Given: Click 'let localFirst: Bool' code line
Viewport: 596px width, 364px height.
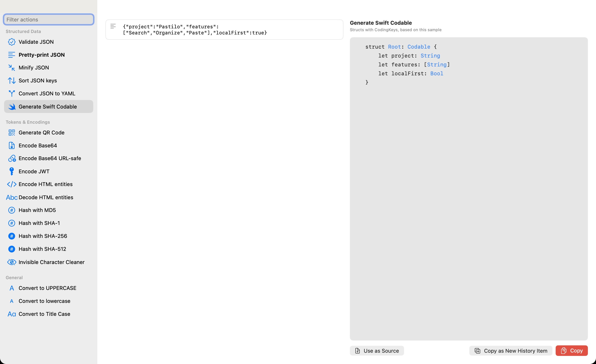Looking at the screenshot, I should [411, 74].
